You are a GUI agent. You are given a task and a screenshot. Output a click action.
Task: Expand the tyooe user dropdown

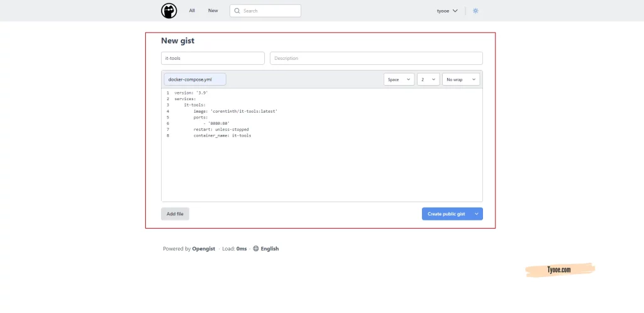tap(447, 11)
